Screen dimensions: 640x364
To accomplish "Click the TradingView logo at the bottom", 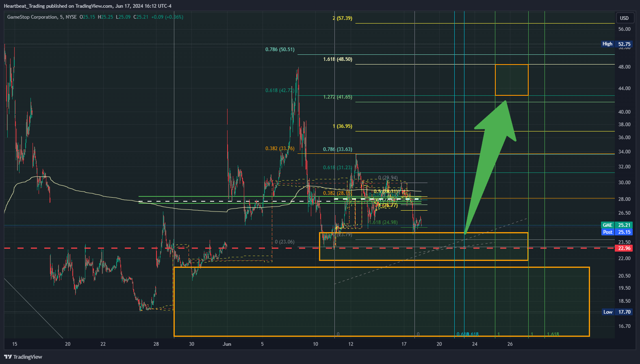I will (x=23, y=357).
